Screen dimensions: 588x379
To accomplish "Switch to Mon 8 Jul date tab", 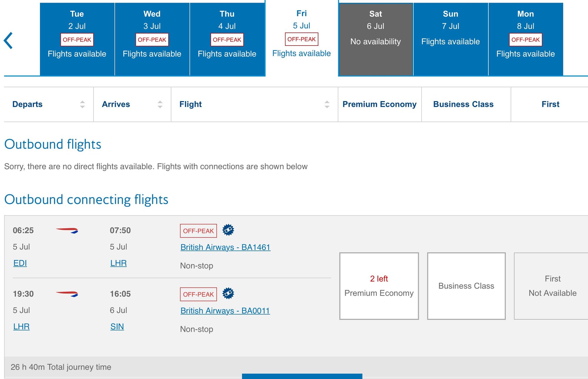I will 525,39.
